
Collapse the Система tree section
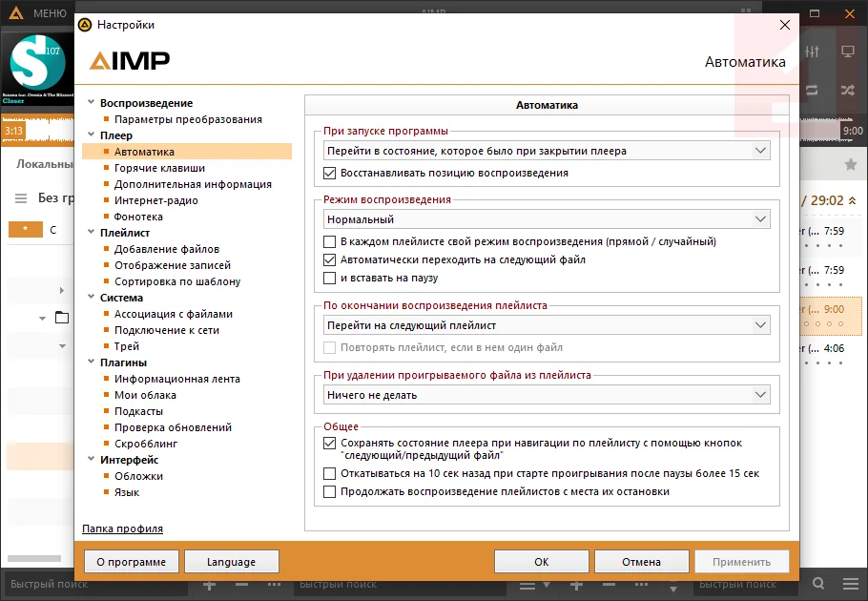click(91, 297)
